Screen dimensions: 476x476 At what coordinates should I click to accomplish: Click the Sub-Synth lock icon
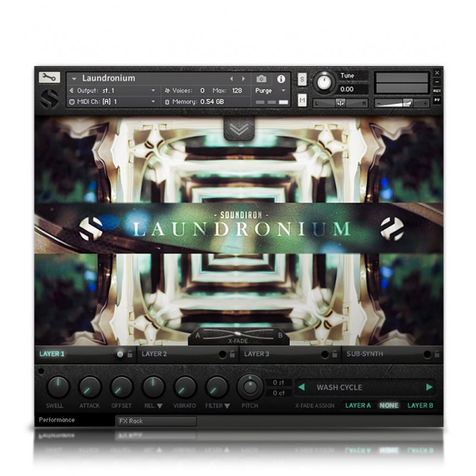437,354
